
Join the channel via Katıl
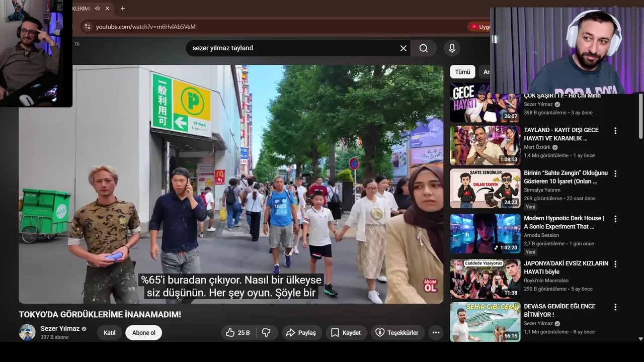[x=109, y=333]
